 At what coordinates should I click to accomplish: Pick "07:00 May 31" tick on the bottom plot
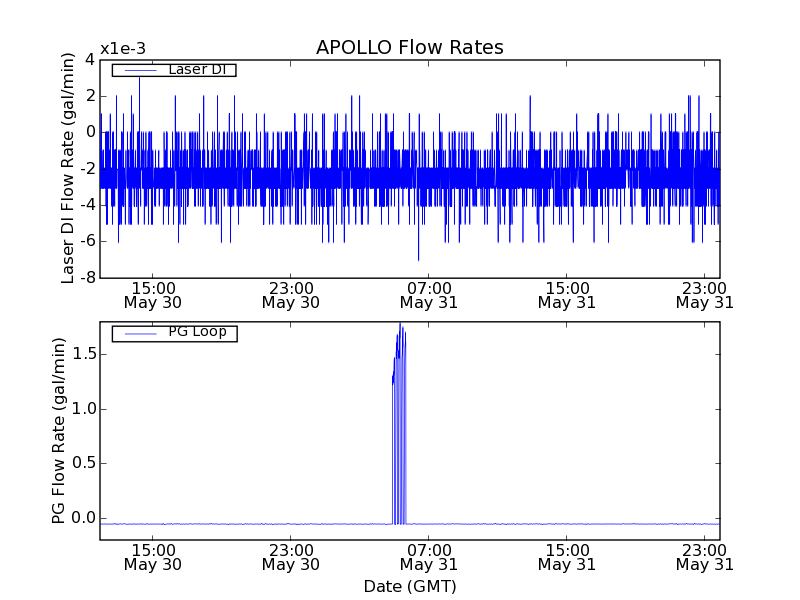pyautogui.click(x=428, y=557)
